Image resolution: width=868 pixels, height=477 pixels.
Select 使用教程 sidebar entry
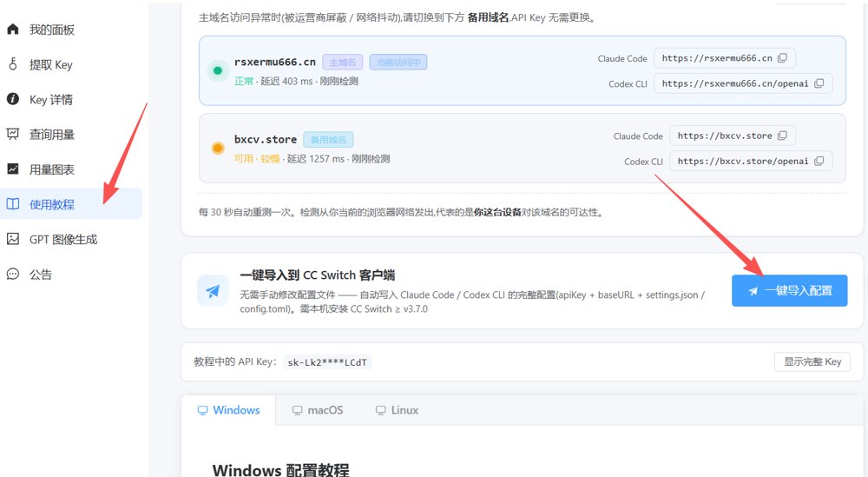point(71,204)
